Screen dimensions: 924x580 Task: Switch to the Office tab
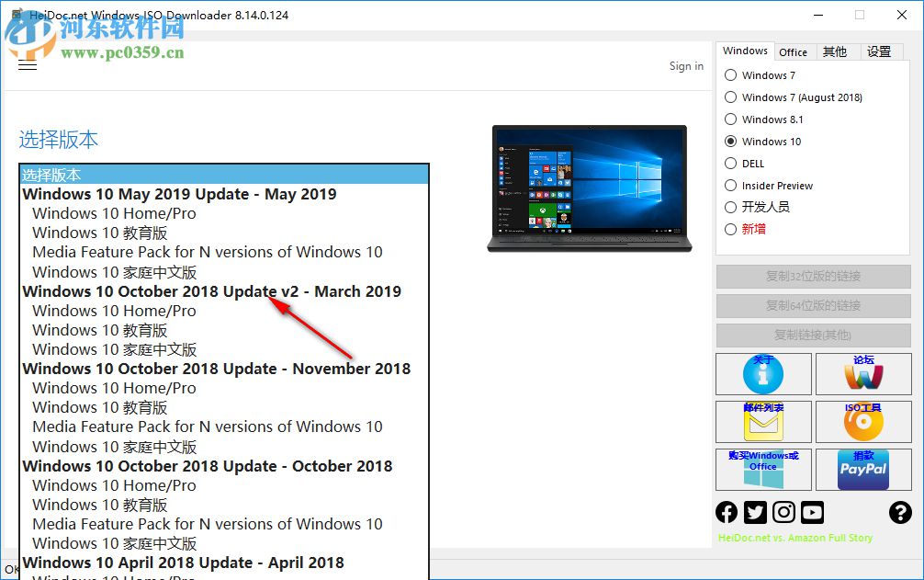pyautogui.click(x=794, y=51)
